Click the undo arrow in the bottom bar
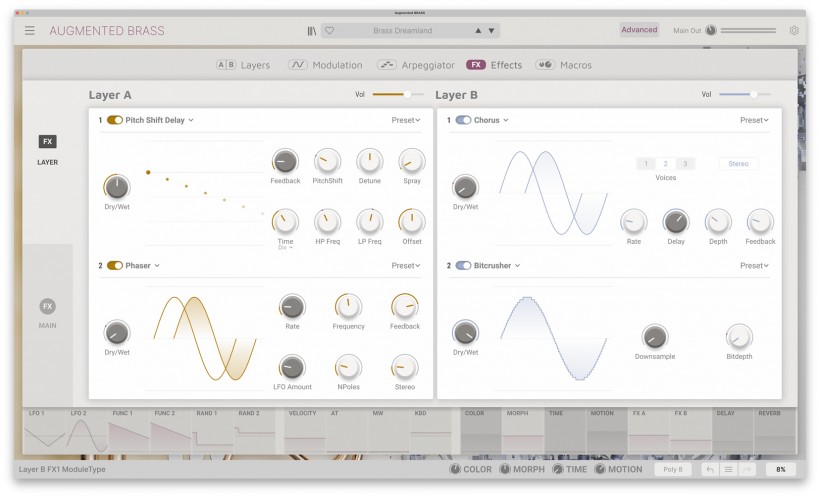 click(710, 469)
